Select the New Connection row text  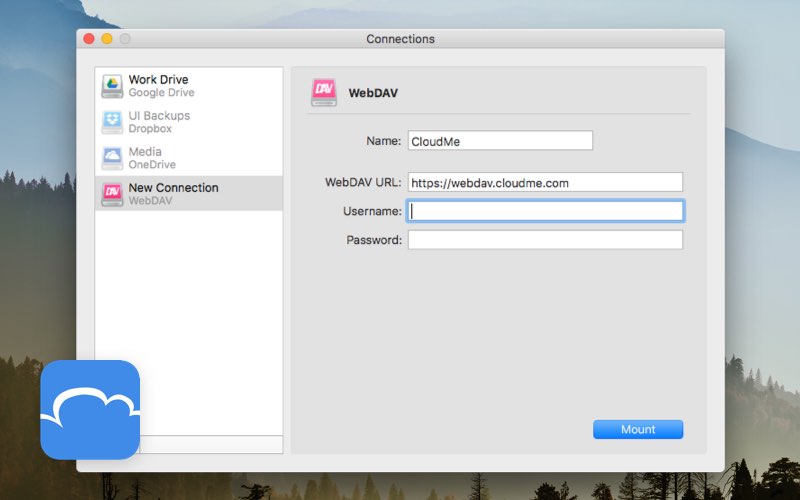[x=173, y=188]
